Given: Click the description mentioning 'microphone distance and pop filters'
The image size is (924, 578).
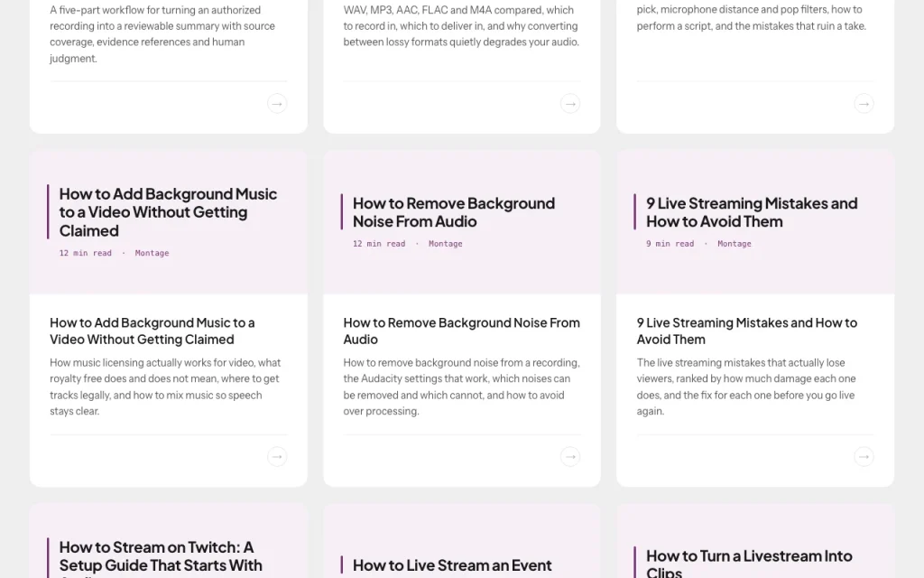Looking at the screenshot, I should [x=752, y=18].
